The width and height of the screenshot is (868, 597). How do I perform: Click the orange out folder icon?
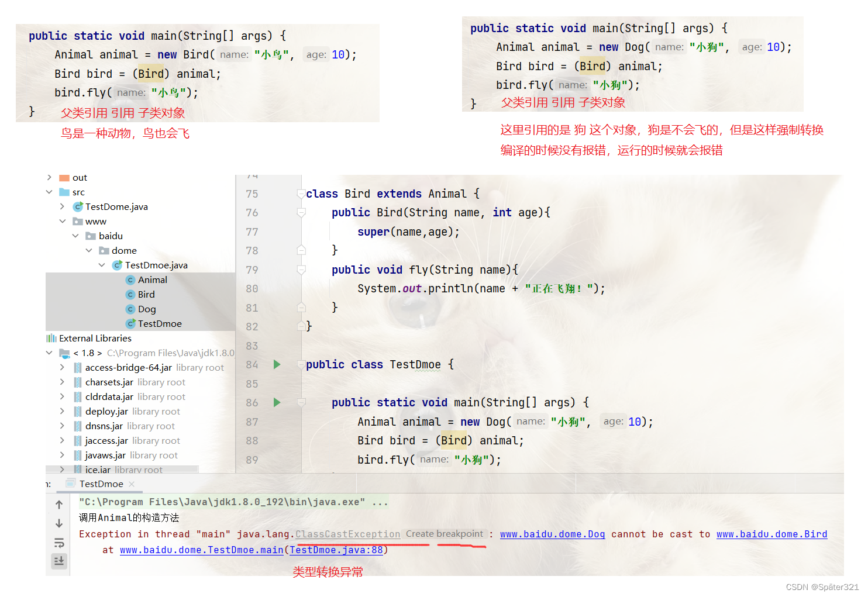tap(64, 178)
